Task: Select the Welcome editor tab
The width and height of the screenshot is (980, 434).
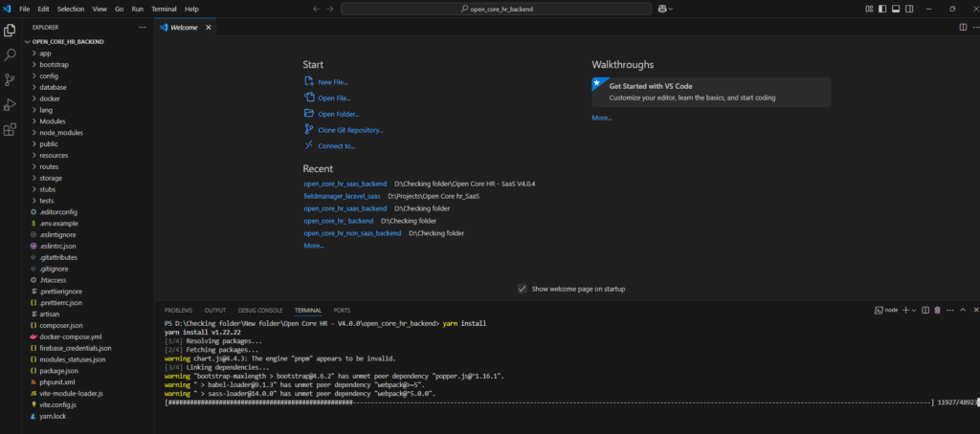Action: (185, 28)
